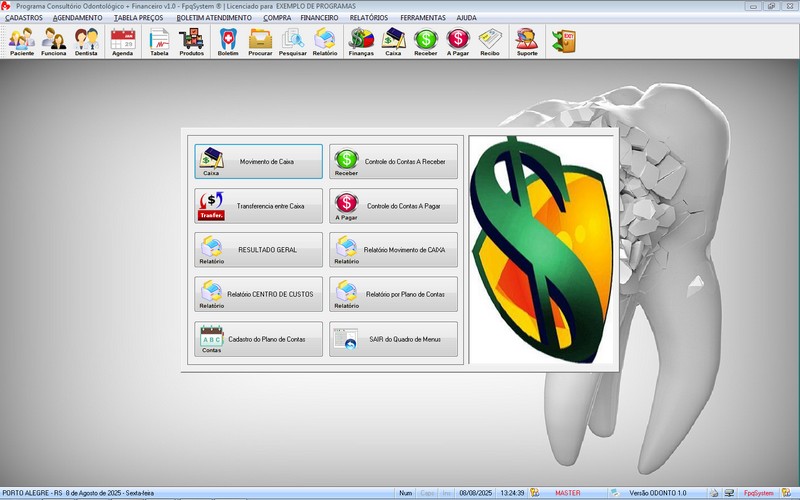This screenshot has width=800, height=500.
Task: Click the exit door toolbar icon
Action: coord(563,41)
